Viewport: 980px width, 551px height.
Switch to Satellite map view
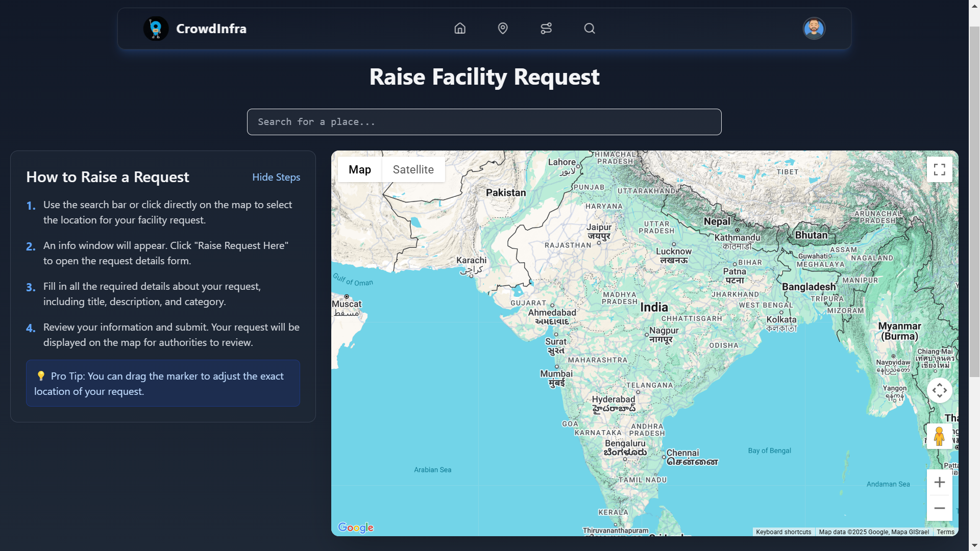pos(413,170)
